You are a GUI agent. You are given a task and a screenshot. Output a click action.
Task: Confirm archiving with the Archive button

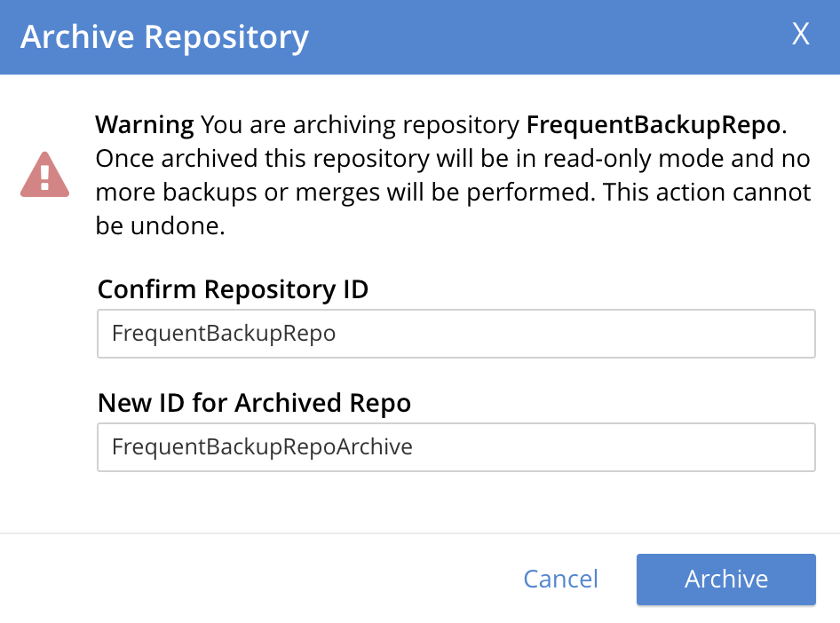[725, 579]
